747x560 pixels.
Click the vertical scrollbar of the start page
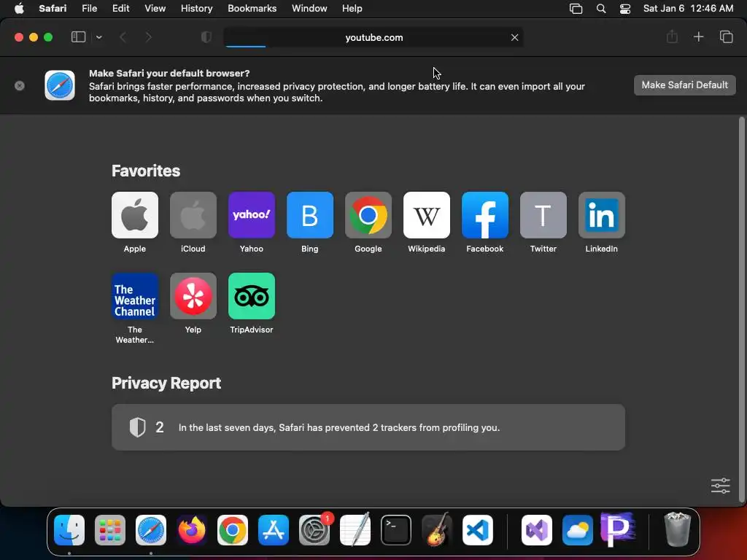point(741,309)
